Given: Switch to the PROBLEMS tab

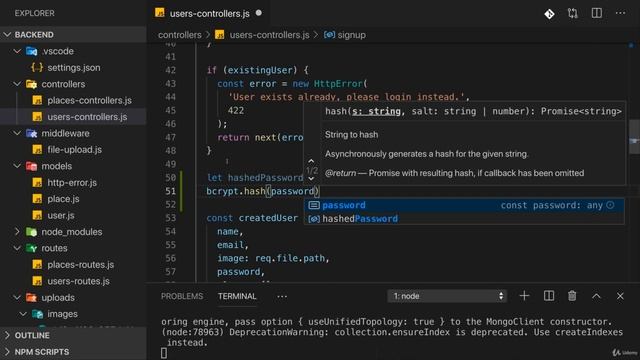Looking at the screenshot, I should (x=182, y=296).
